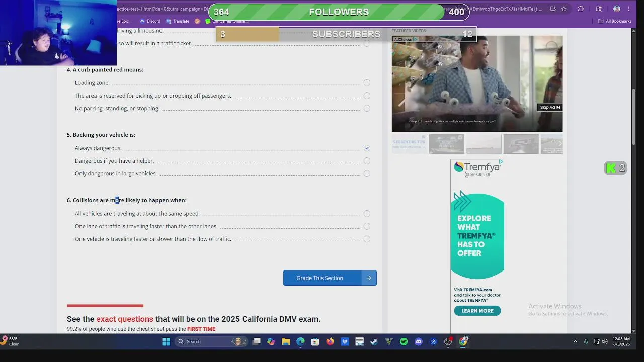
Task: Open OBS Studio from the taskbar
Action: (448, 342)
